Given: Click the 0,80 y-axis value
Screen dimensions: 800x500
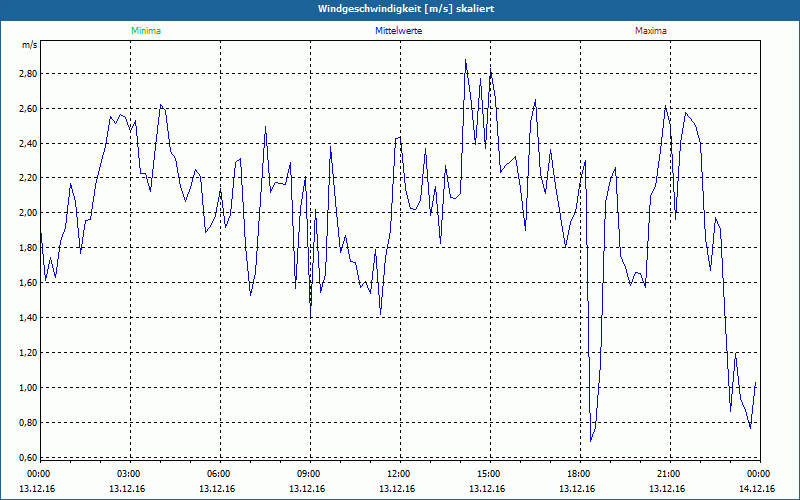Looking at the screenshot, I should pos(29,422).
